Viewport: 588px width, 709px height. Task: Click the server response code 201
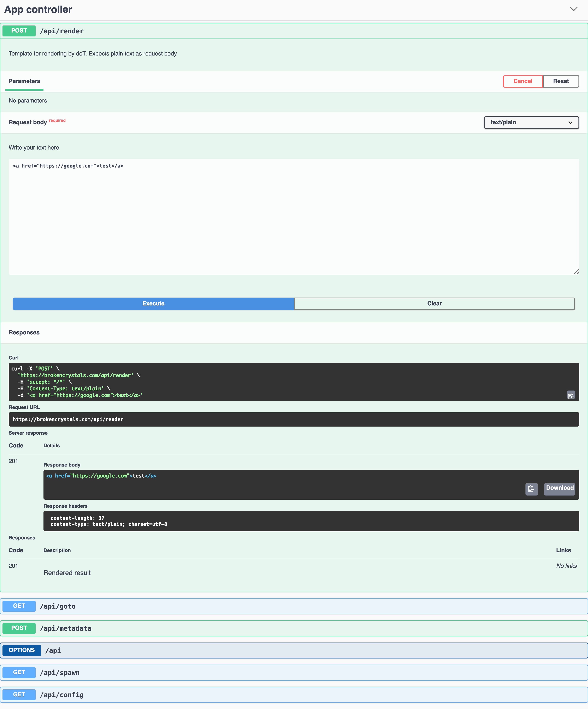(x=13, y=461)
